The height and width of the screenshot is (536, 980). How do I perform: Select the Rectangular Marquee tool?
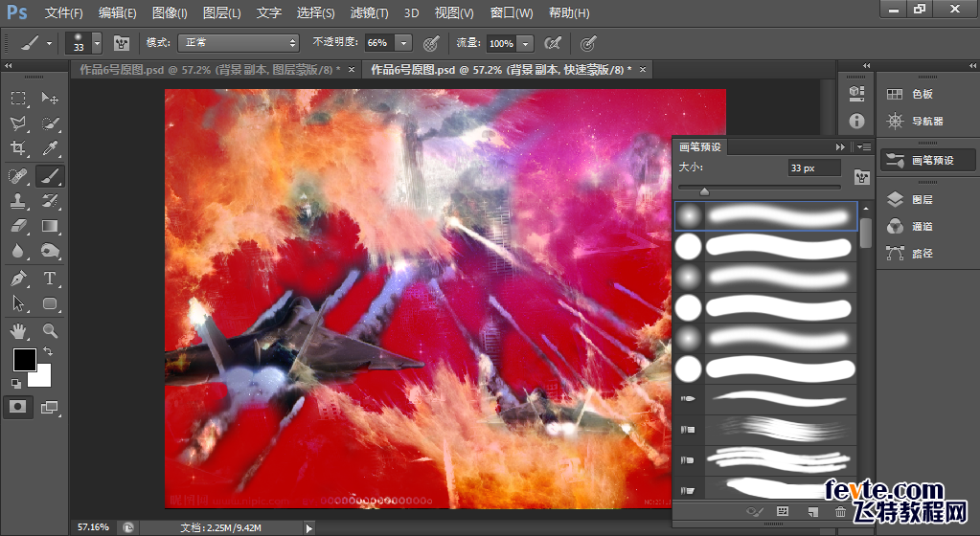tap(18, 98)
